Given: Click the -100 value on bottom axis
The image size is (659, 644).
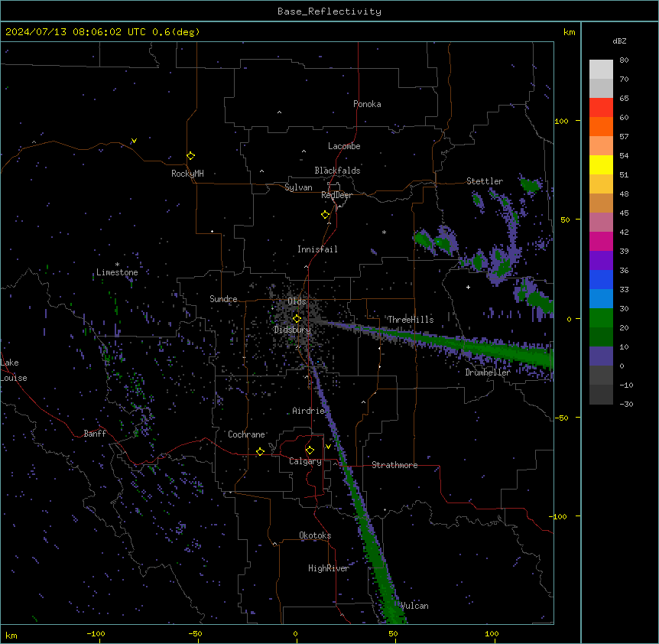Looking at the screenshot, I should pos(96,633).
